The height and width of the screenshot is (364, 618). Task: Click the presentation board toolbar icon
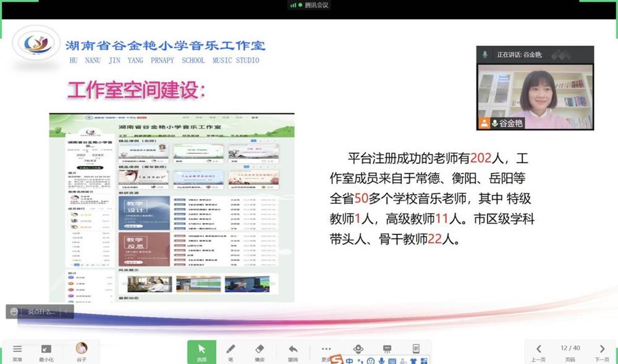[x=387, y=349]
